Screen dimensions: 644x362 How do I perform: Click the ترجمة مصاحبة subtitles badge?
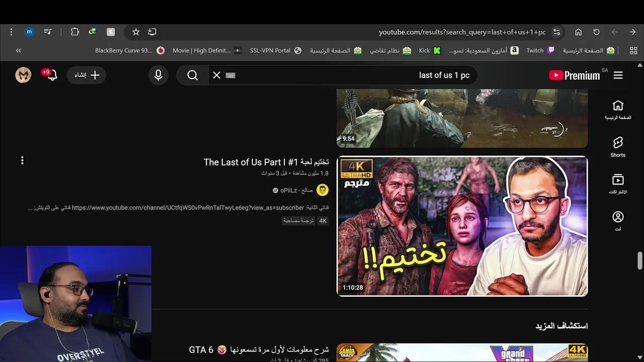[298, 221]
